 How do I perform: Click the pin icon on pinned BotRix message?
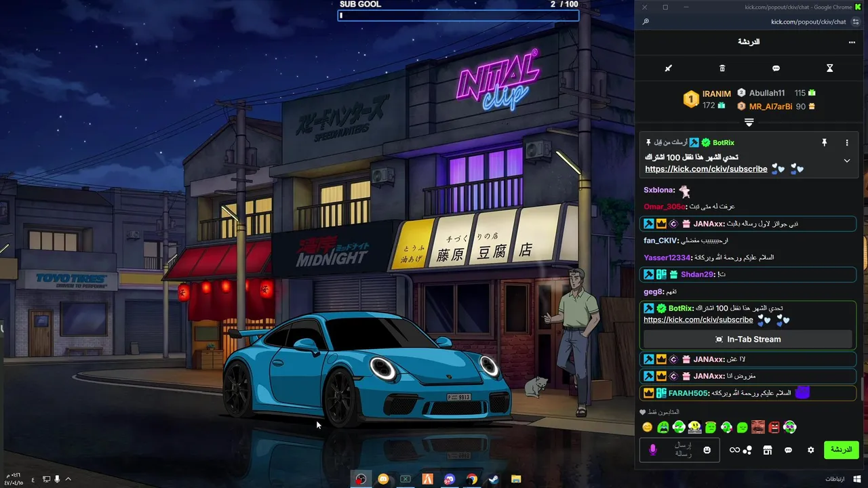(x=825, y=142)
